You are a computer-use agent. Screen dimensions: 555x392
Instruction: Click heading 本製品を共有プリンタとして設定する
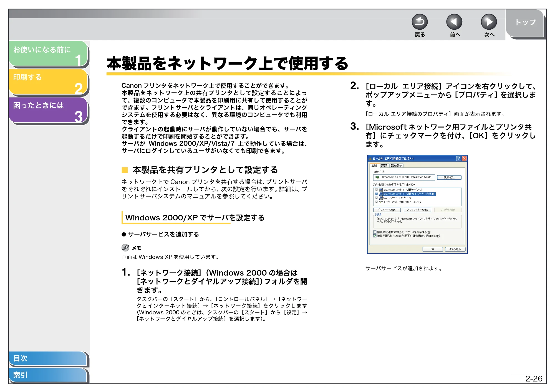[x=205, y=170]
